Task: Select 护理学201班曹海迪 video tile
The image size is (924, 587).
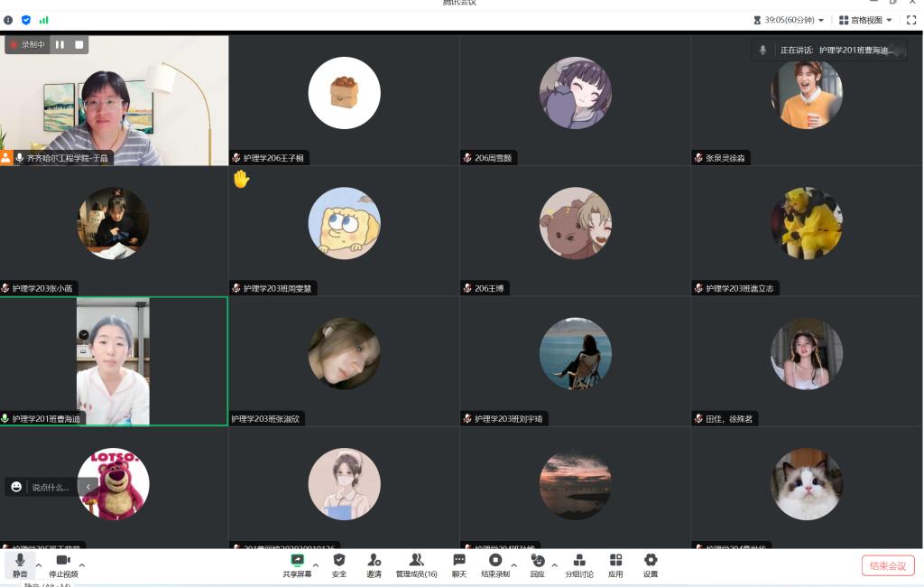Action: tap(114, 361)
